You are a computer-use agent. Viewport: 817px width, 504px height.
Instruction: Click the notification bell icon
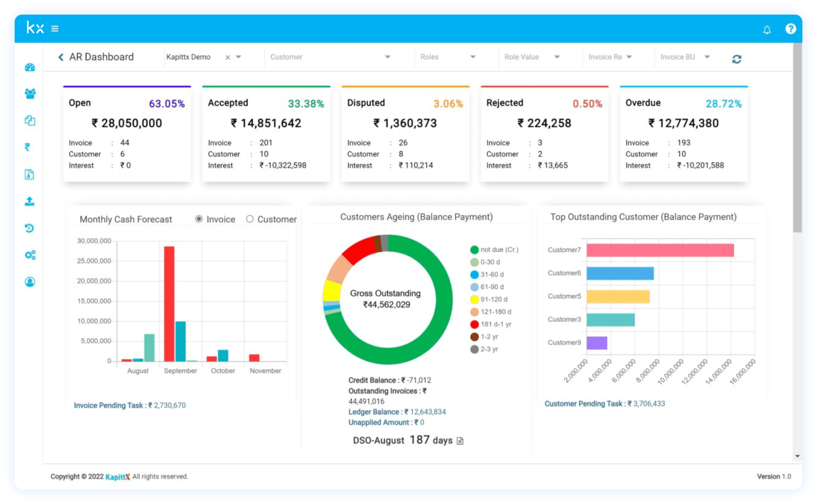click(767, 30)
